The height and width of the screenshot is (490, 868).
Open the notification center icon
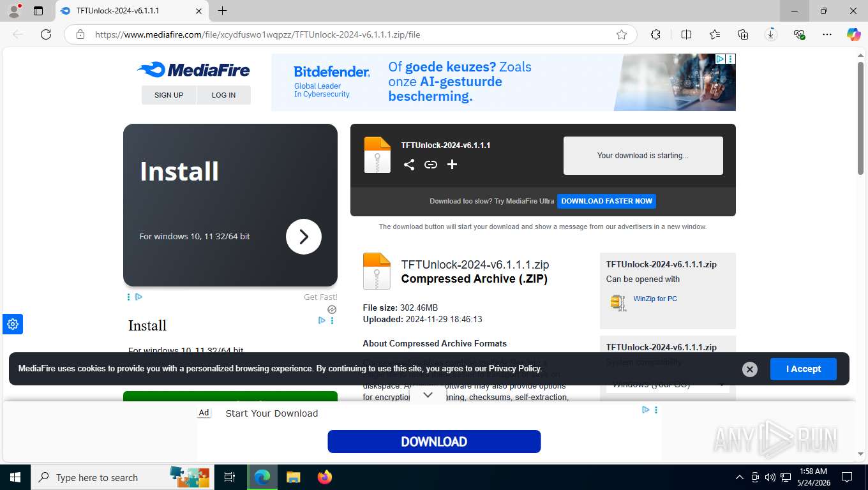847,477
